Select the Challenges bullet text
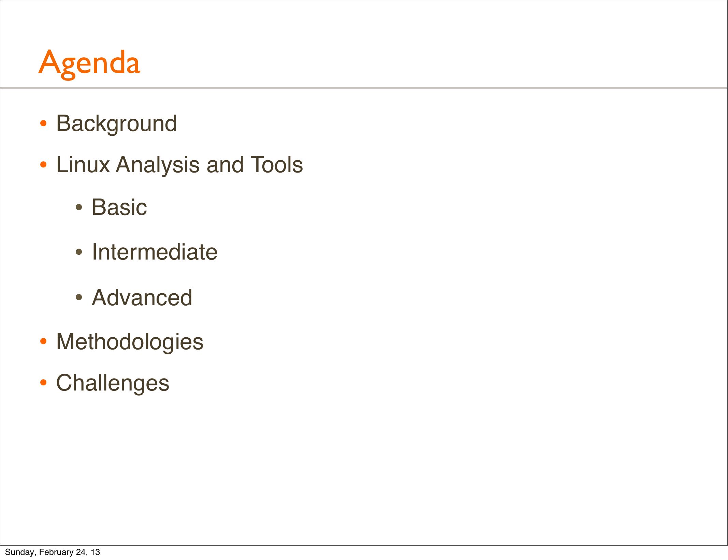Screen dimensions: 728x560 coord(113,383)
